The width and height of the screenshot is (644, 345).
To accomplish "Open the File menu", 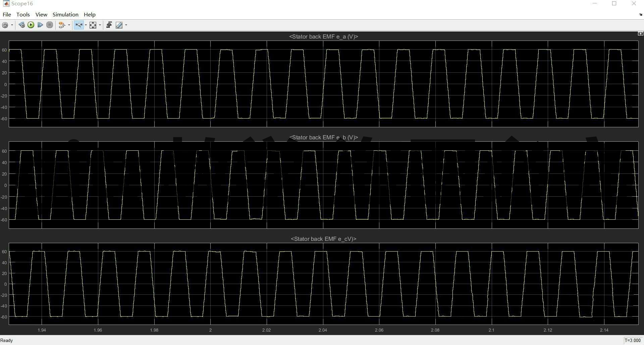I will coord(6,14).
